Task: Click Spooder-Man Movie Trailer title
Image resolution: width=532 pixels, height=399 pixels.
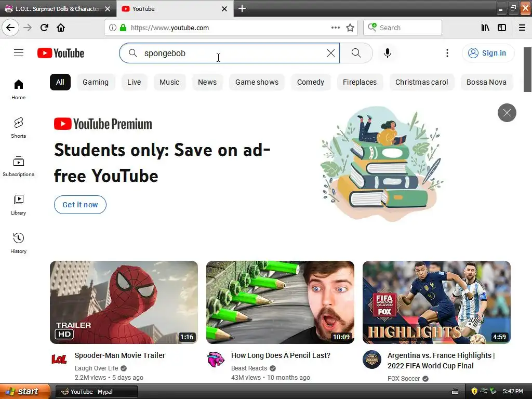Action: (120, 355)
